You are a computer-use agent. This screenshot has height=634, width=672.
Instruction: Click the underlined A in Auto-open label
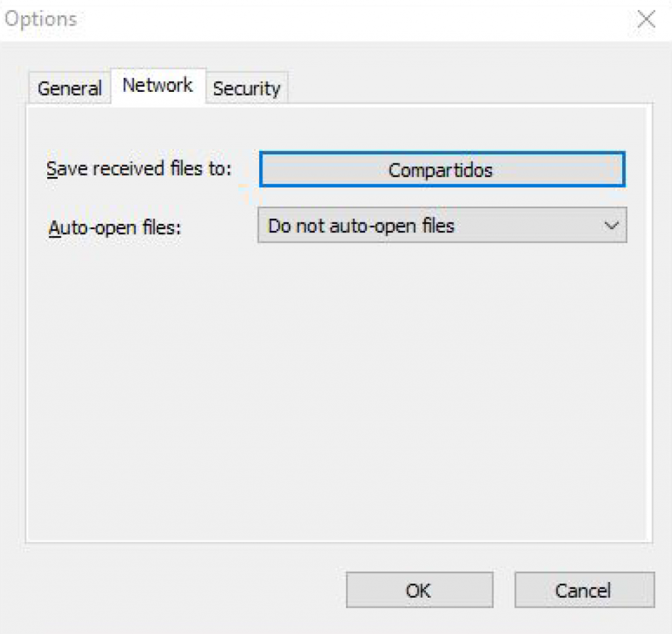(54, 228)
